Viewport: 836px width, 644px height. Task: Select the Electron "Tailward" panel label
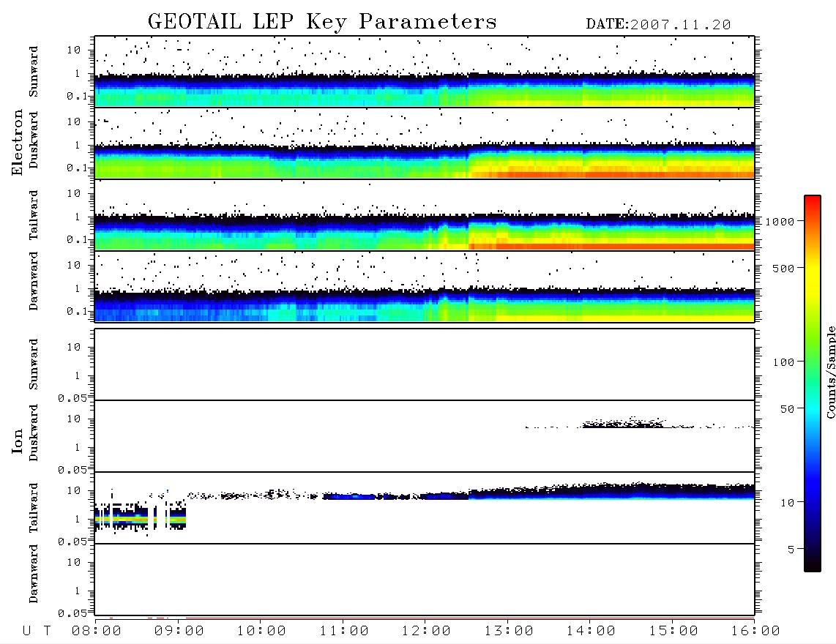pyautogui.click(x=34, y=215)
